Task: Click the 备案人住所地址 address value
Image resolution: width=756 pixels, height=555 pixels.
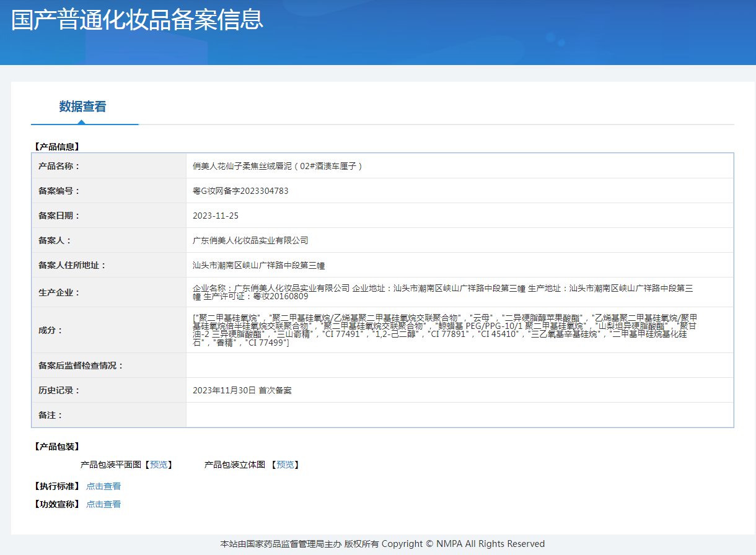Action: [259, 265]
